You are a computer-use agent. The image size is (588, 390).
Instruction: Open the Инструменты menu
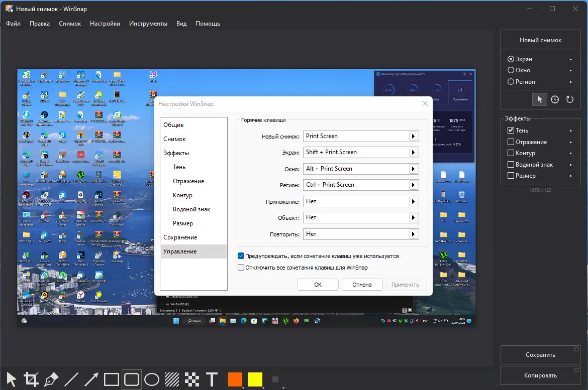tap(148, 24)
